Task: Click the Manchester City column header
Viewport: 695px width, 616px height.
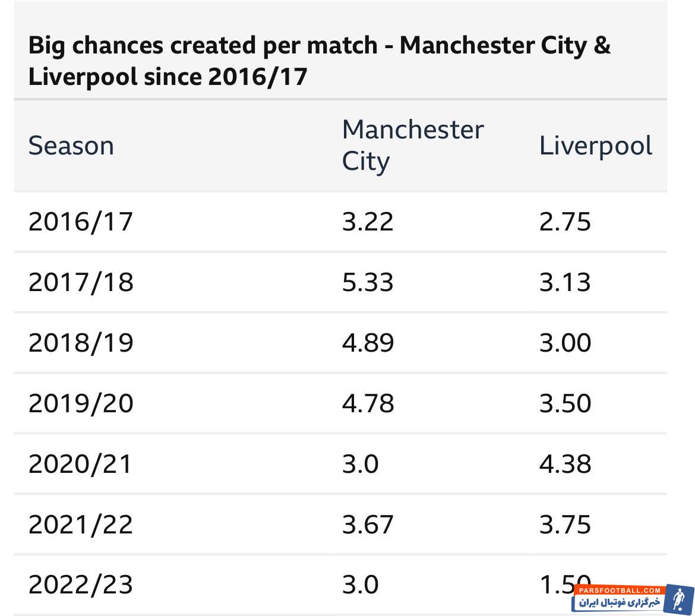Action: [x=412, y=146]
